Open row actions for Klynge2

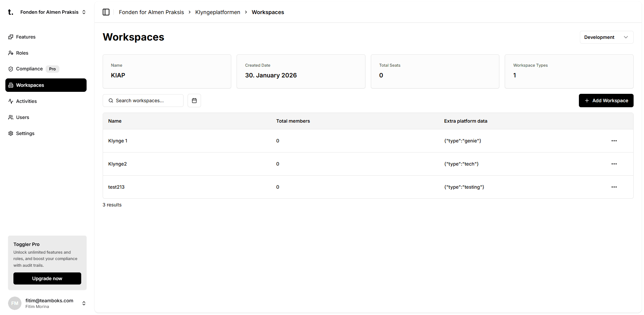point(614,164)
